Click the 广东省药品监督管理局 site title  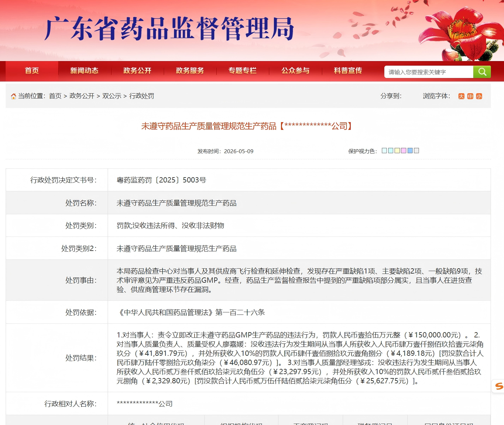tap(169, 29)
